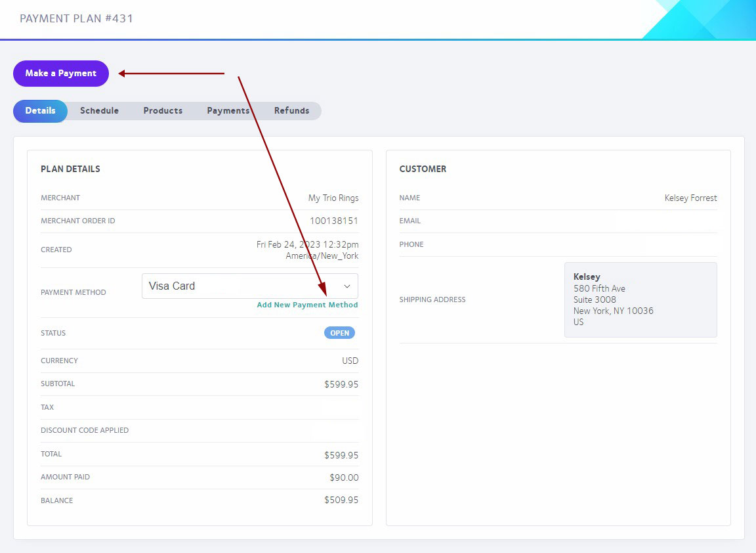Open the Schedule tab

click(99, 111)
